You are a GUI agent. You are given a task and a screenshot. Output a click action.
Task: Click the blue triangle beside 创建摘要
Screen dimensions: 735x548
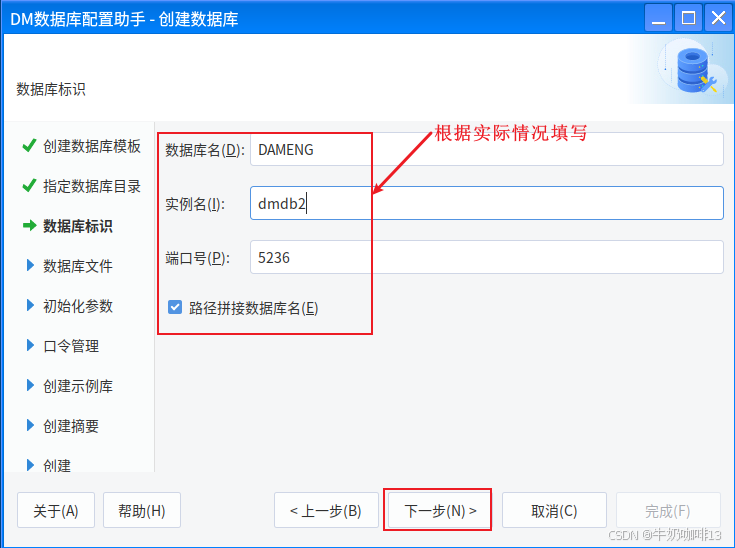[30, 425]
